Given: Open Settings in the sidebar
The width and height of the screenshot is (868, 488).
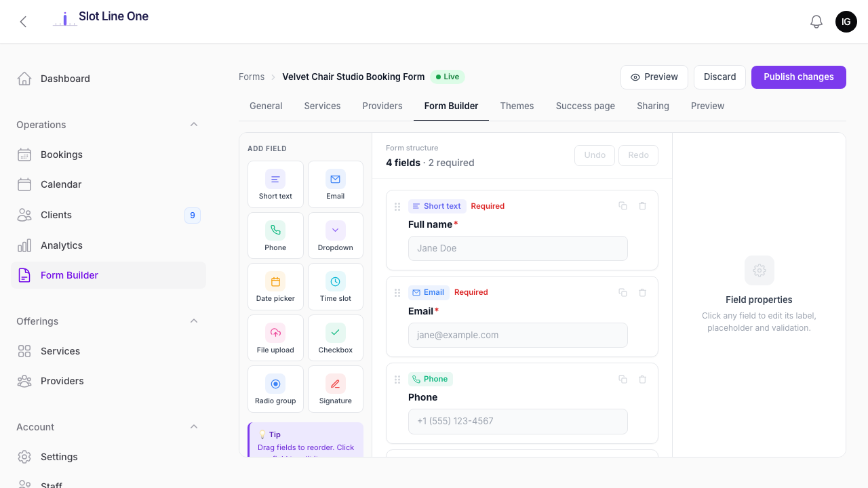Looking at the screenshot, I should (x=108, y=457).
